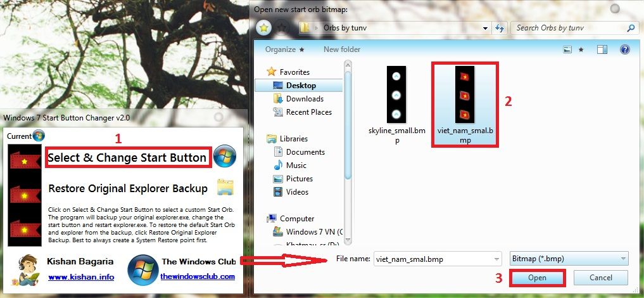Select Libraries in the navigation pane
Image resolution: width=644 pixels, height=298 pixels.
[294, 138]
